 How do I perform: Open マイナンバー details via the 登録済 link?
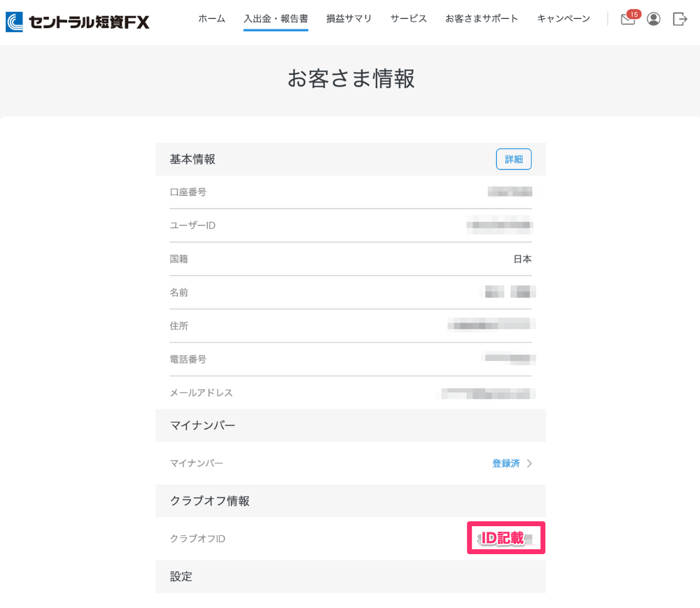point(506,463)
